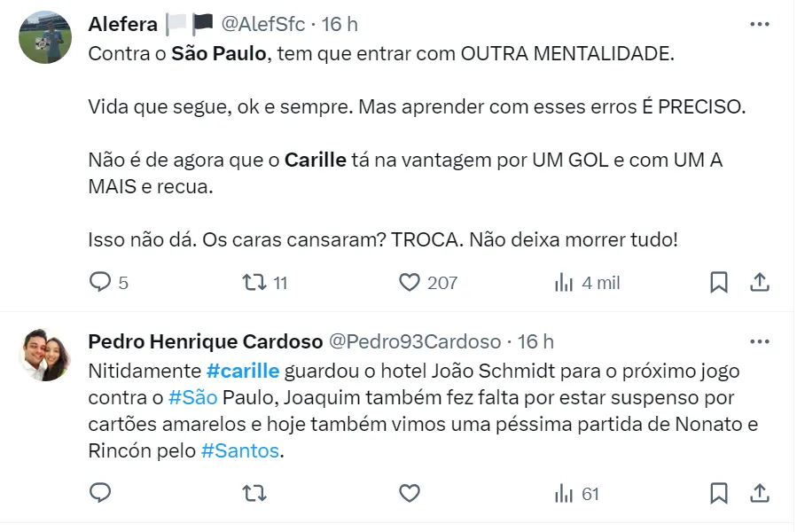This screenshot has width=797, height=532.
Task: Open the #Santos hashtag
Action: (240, 450)
